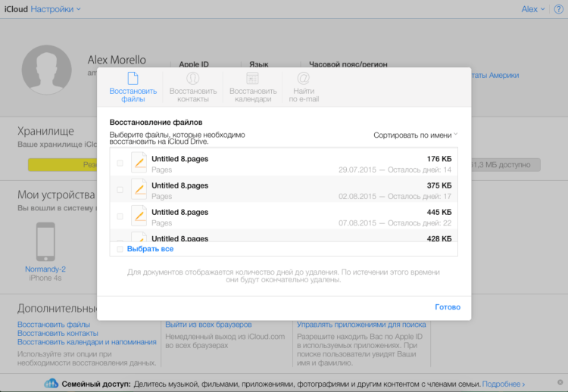Click Управлять приложениями для поиска link
Image resolution: width=568 pixels, height=392 pixels.
(361, 325)
